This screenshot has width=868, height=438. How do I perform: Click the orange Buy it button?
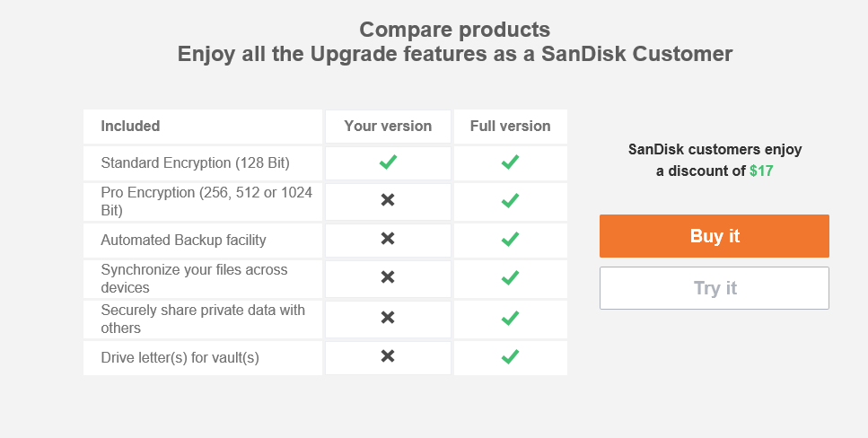715,236
